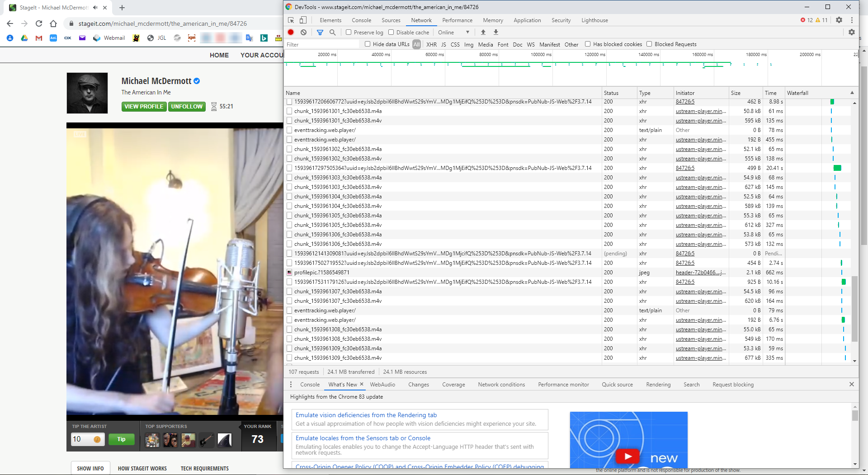This screenshot has height=475, width=868.
Task: Open the browser home page
Action: 53,24
